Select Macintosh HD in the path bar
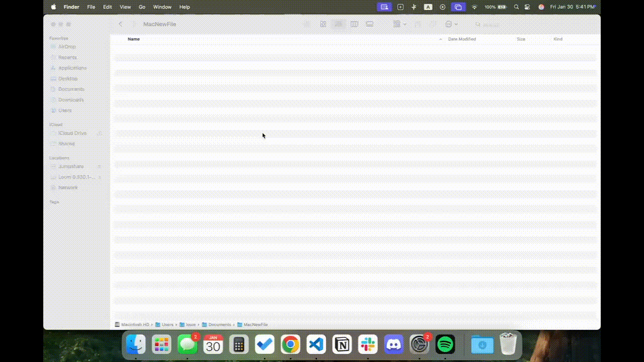644x362 pixels. pos(132,325)
